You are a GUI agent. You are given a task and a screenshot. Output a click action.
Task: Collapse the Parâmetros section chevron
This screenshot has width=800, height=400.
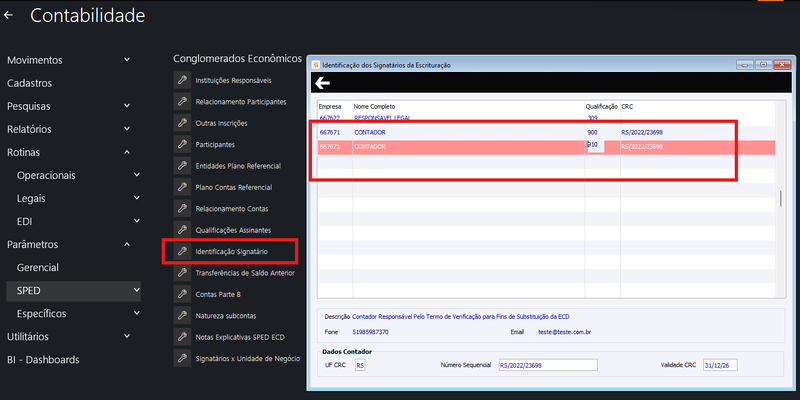point(127,244)
